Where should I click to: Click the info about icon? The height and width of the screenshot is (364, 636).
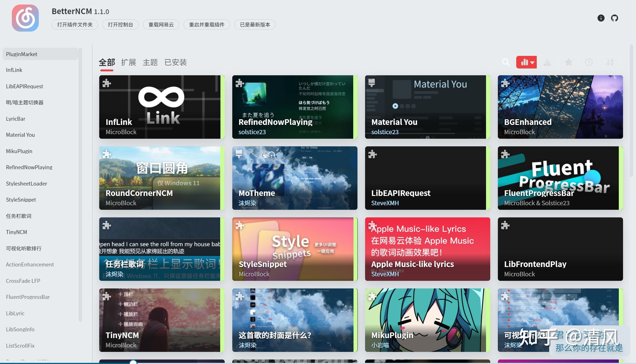(601, 18)
